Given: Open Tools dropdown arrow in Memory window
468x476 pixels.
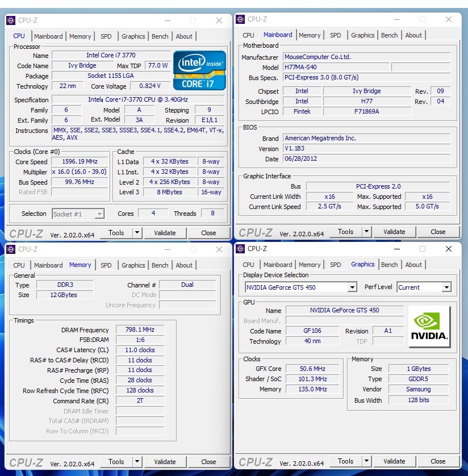Looking at the screenshot, I should (137, 462).
